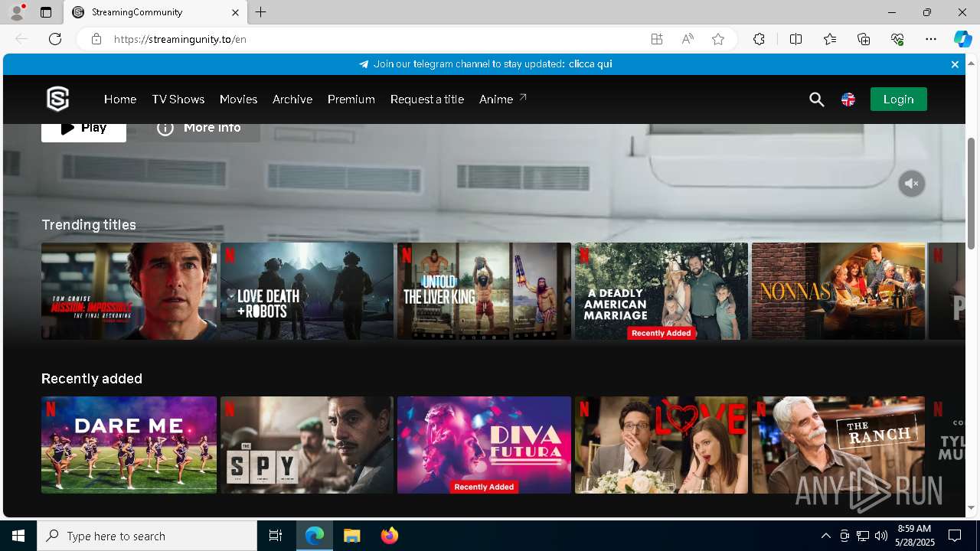Open Request a title page
Screen dimensions: 980x551
(x=427, y=99)
